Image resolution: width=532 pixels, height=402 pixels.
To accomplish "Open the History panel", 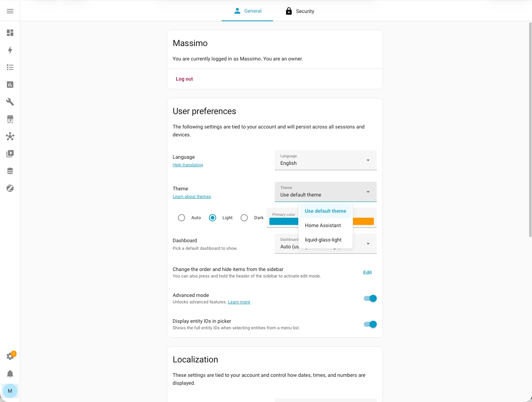I will point(10,85).
